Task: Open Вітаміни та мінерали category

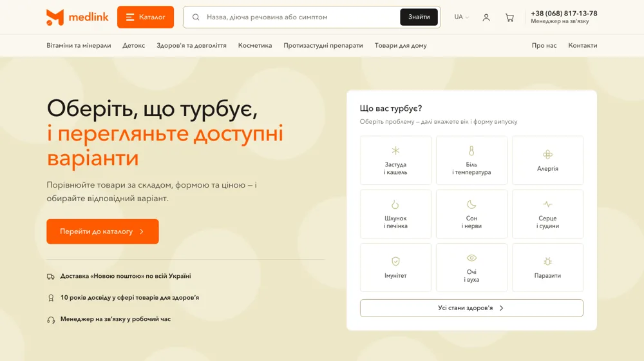Action: point(79,46)
